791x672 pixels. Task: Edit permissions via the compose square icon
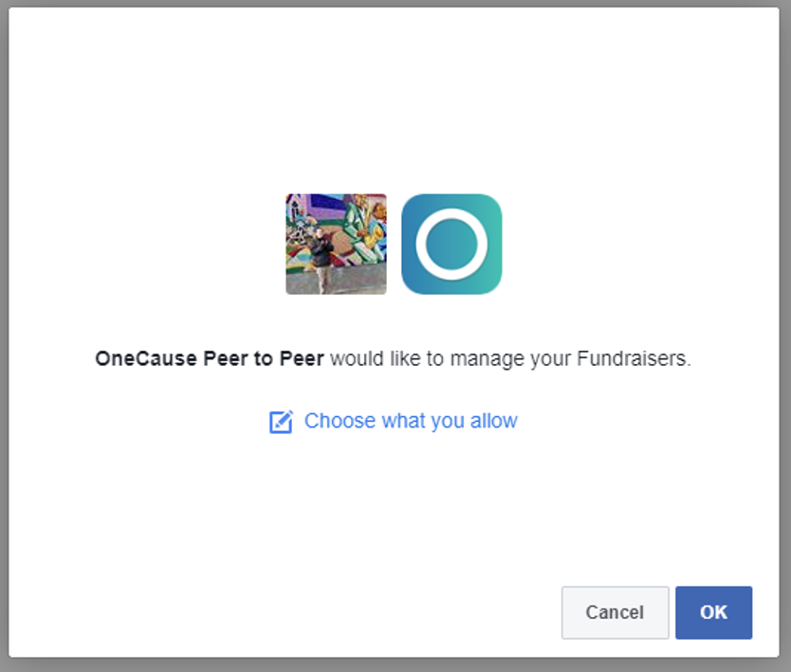click(x=281, y=422)
